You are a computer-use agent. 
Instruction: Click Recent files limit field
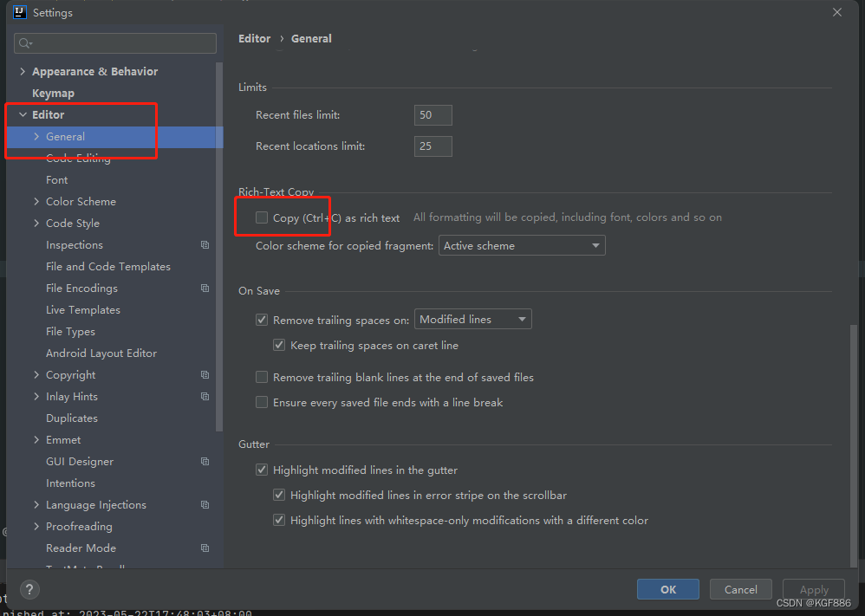pyautogui.click(x=433, y=114)
